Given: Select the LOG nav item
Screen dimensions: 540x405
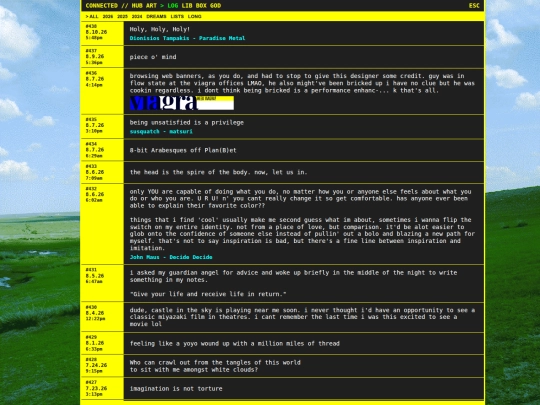Looking at the screenshot, I should [173, 6].
